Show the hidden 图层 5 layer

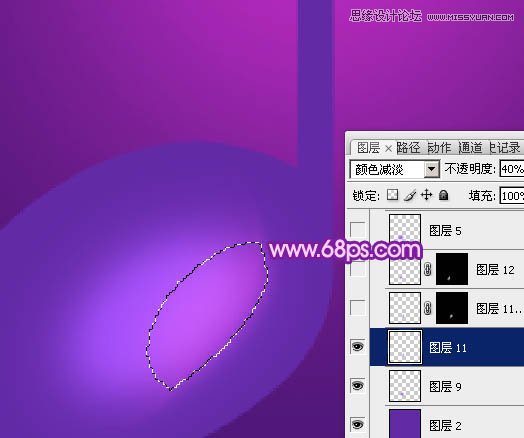pos(357,230)
